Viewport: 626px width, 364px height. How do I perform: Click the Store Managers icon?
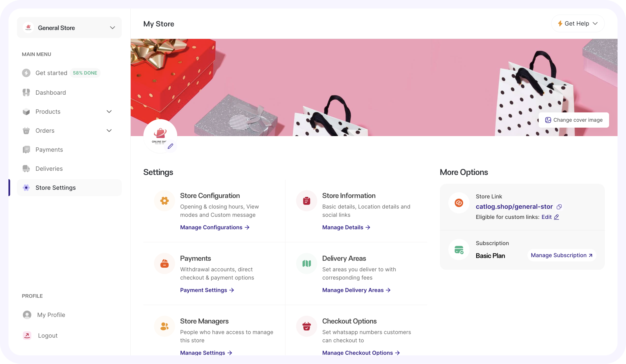[165, 326]
